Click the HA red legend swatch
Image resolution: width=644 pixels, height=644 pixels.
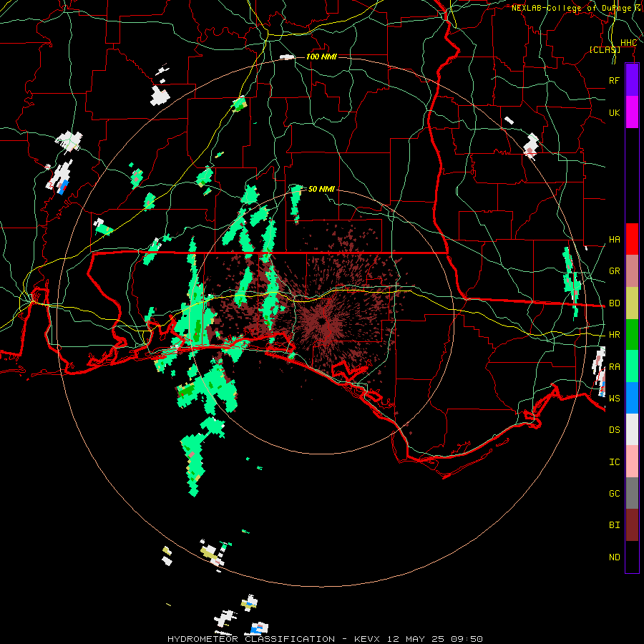pyautogui.click(x=632, y=239)
